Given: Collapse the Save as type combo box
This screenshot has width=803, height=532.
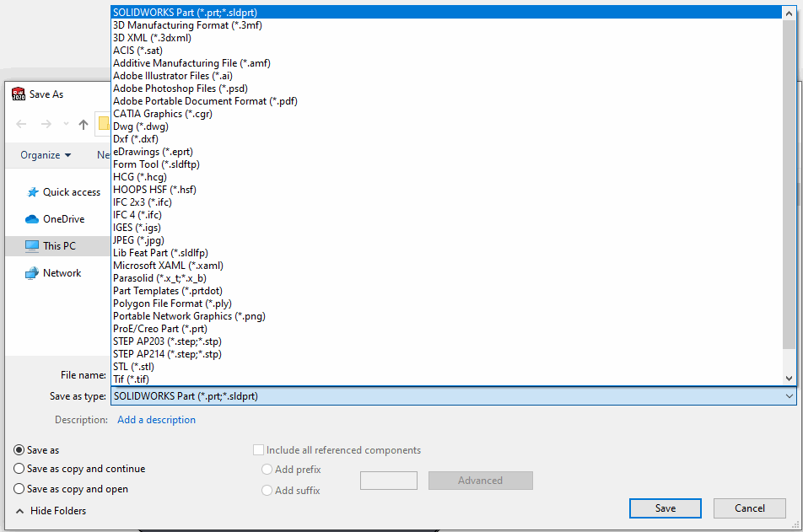Looking at the screenshot, I should pos(790,395).
